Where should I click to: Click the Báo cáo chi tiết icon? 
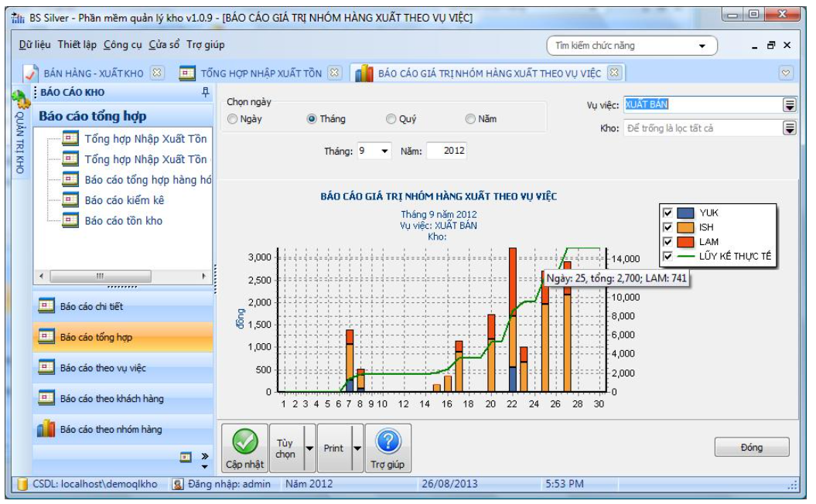(46, 306)
